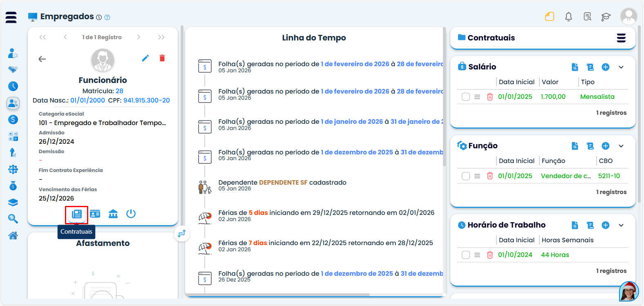Viewport: 644px width, 306px height.
Task: Collapse the Salário panel chevron
Action: tap(621, 67)
